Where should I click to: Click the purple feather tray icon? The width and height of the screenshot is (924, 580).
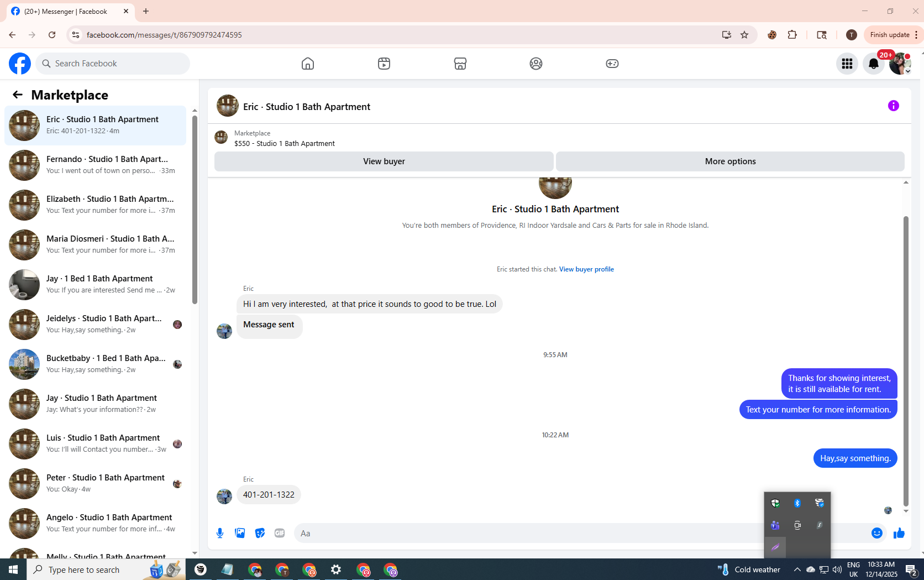pyautogui.click(x=775, y=547)
